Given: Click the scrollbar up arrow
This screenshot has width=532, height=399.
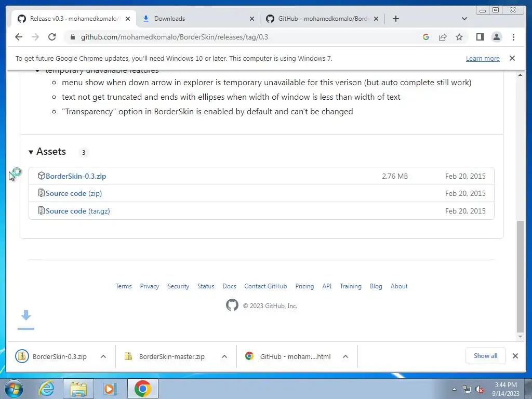Looking at the screenshot, I should (520, 75).
